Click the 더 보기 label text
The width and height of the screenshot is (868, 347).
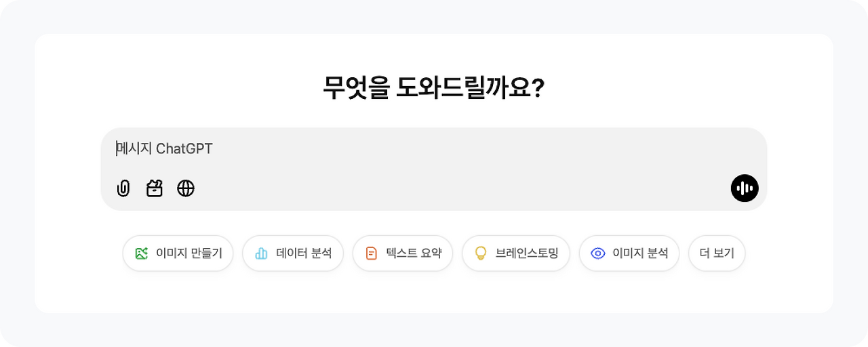[x=717, y=253]
